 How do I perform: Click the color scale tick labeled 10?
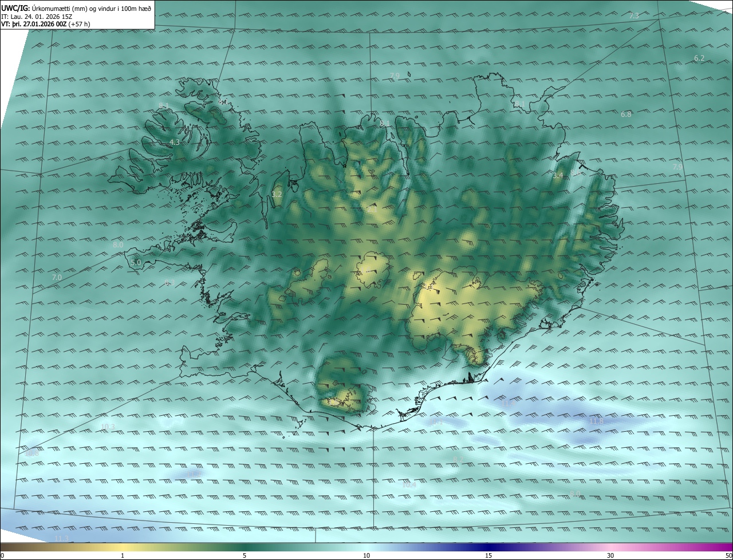[366, 555]
